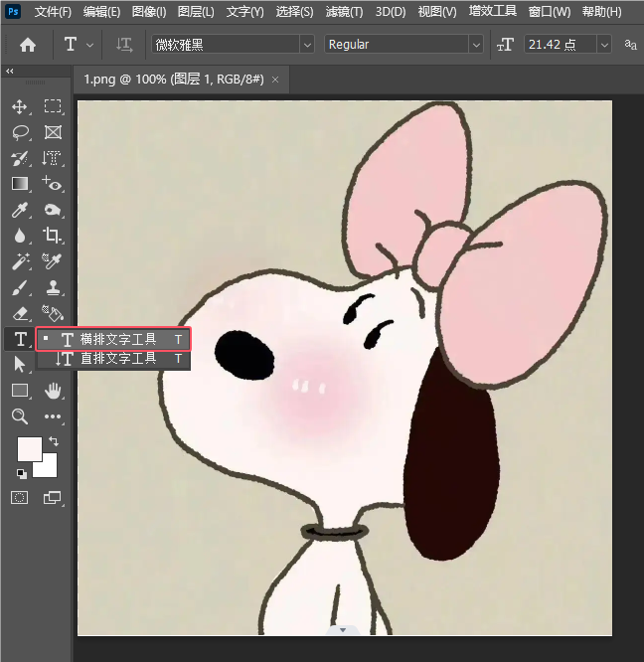644x662 pixels.
Task: Open the 图层(L) menu
Action: coord(196,11)
